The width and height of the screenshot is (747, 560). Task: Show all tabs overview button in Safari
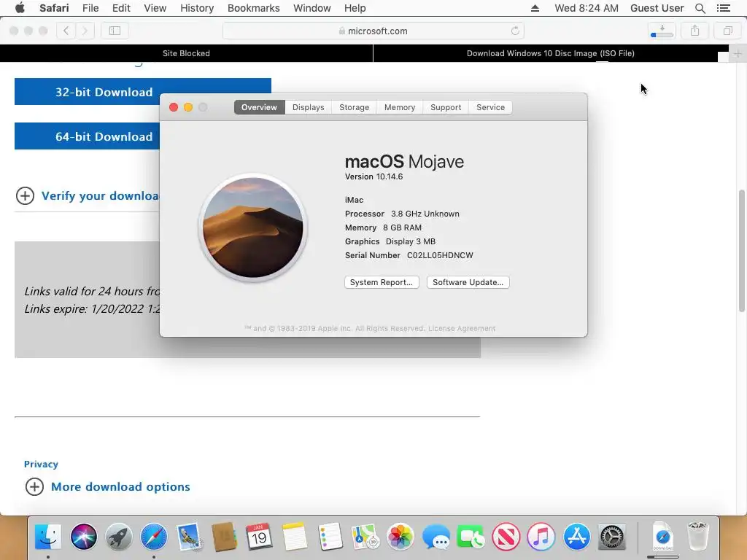pyautogui.click(x=727, y=31)
